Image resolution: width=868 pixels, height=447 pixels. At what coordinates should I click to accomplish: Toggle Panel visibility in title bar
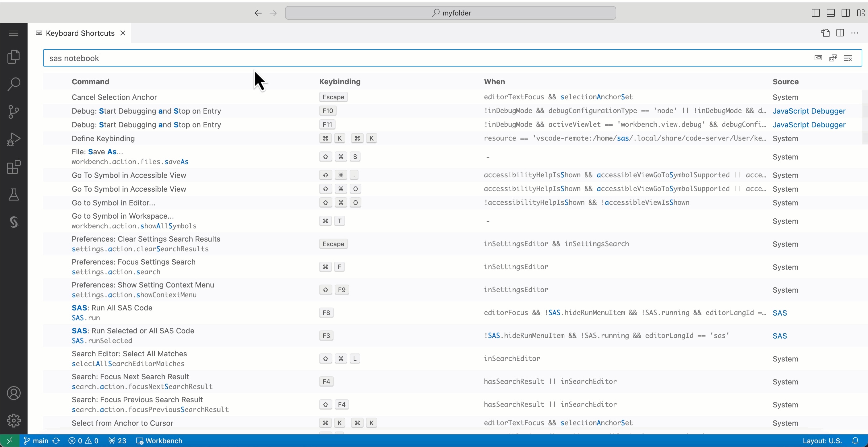pyautogui.click(x=831, y=13)
